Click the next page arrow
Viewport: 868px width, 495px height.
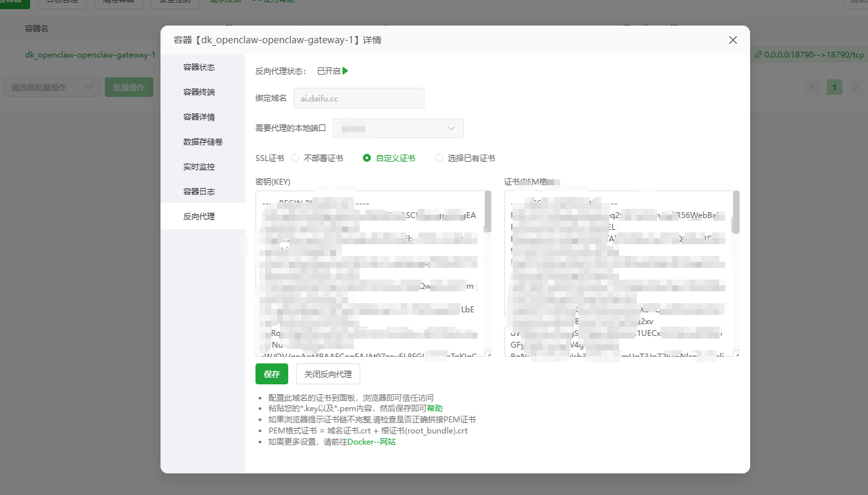click(x=855, y=86)
